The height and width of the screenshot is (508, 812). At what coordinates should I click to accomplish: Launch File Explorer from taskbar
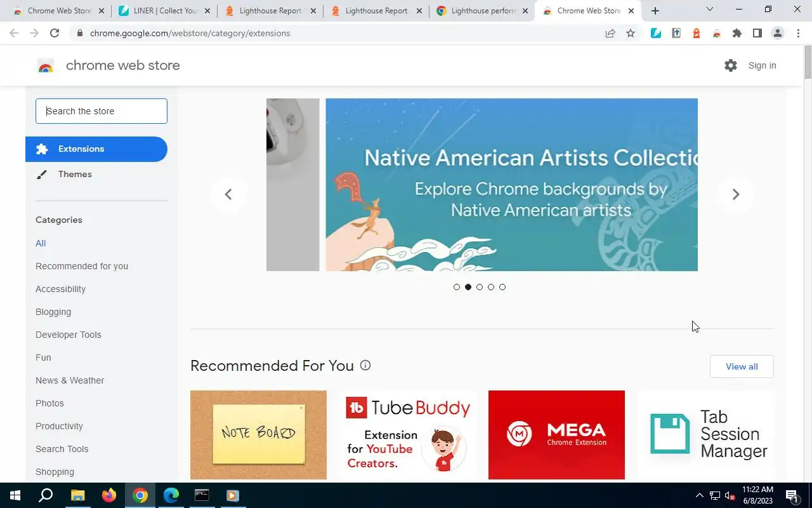(77, 495)
